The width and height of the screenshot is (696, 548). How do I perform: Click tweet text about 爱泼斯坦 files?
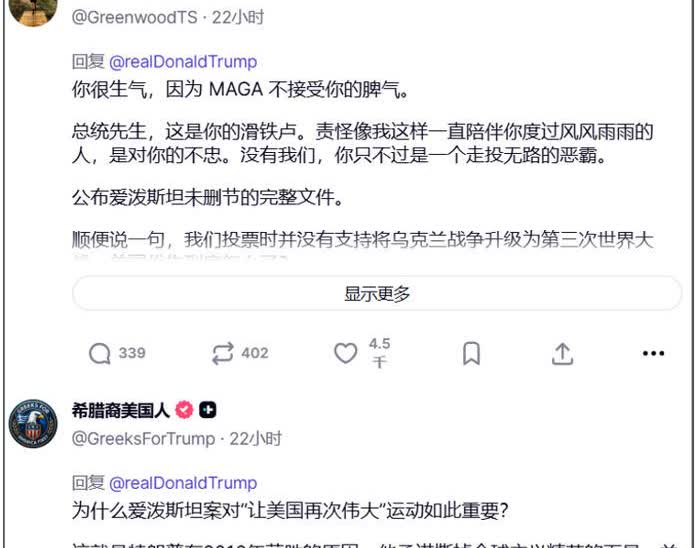tap(207, 197)
